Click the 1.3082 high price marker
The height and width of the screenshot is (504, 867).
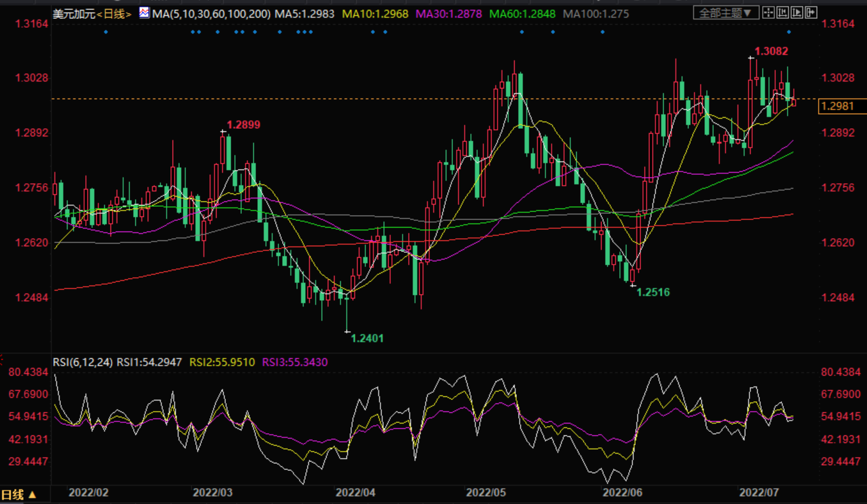(771, 51)
